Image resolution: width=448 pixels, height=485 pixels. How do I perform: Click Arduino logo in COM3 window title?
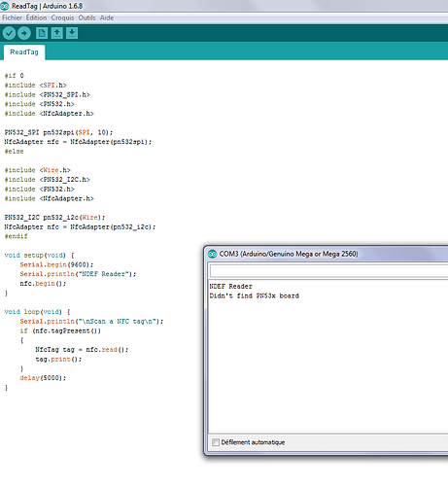pyautogui.click(x=212, y=254)
